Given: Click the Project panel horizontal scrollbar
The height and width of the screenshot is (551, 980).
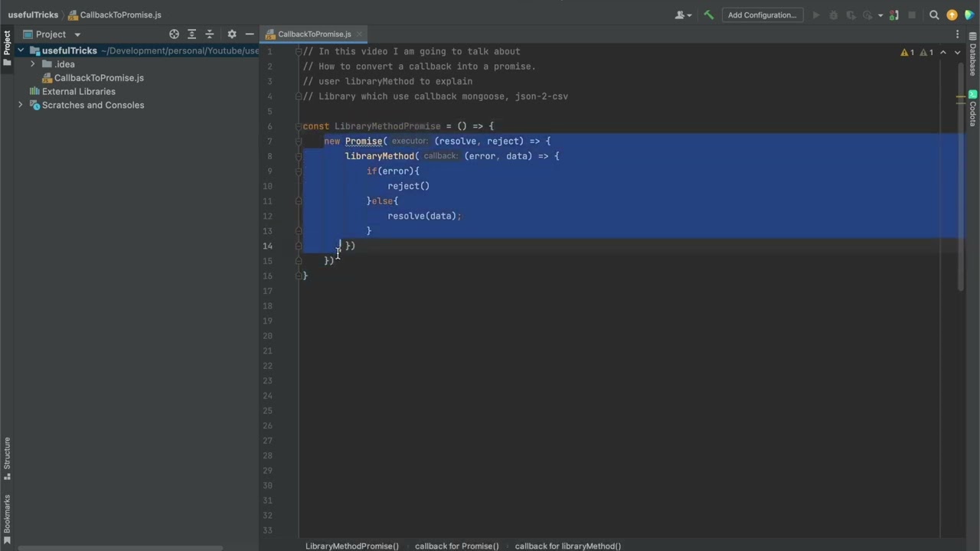Looking at the screenshot, I should 120,548.
